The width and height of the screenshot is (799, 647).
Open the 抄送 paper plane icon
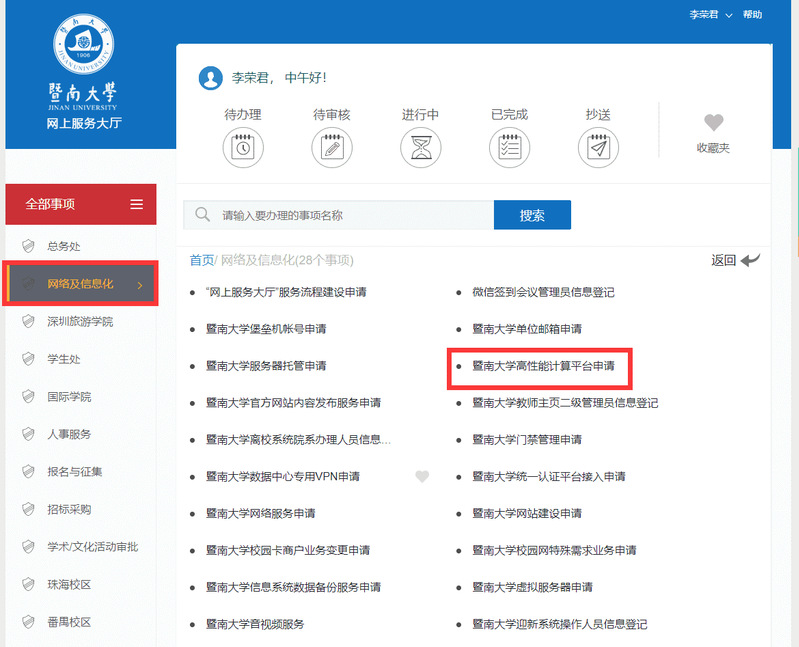coord(598,148)
